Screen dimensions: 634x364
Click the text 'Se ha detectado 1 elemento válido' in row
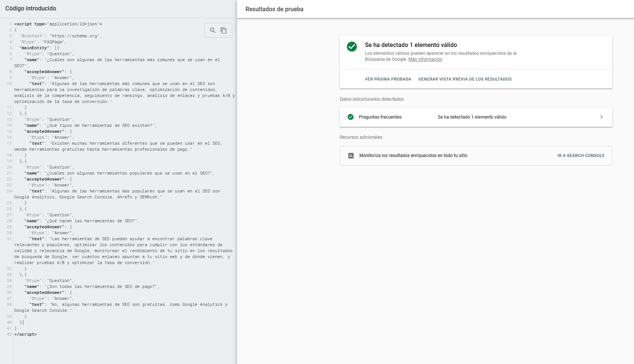click(472, 117)
